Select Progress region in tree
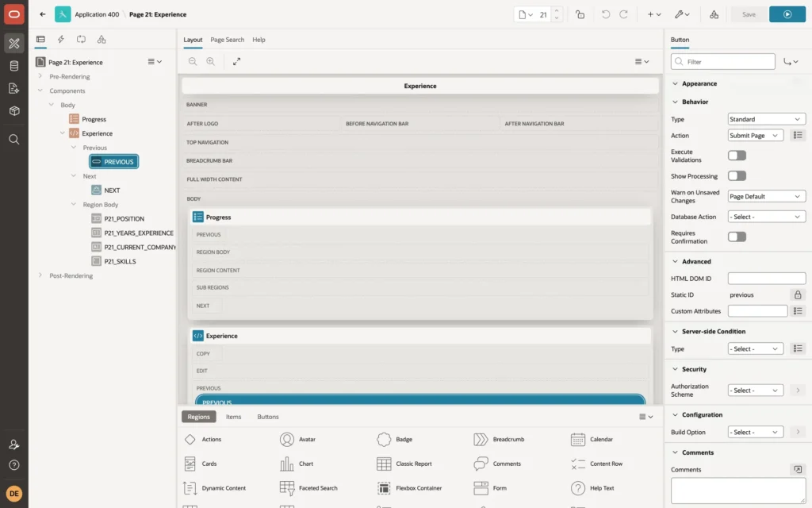Image resolution: width=812 pixels, height=508 pixels. pyautogui.click(x=94, y=119)
